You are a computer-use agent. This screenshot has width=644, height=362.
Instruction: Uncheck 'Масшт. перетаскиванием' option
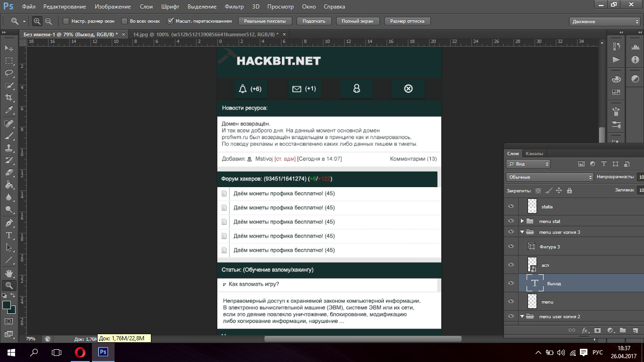tap(171, 21)
